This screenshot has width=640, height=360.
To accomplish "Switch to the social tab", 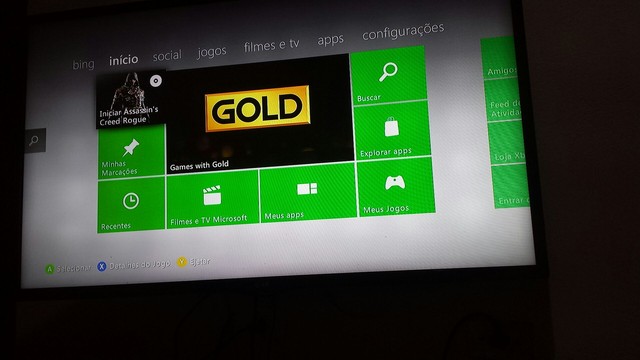I will point(167,56).
